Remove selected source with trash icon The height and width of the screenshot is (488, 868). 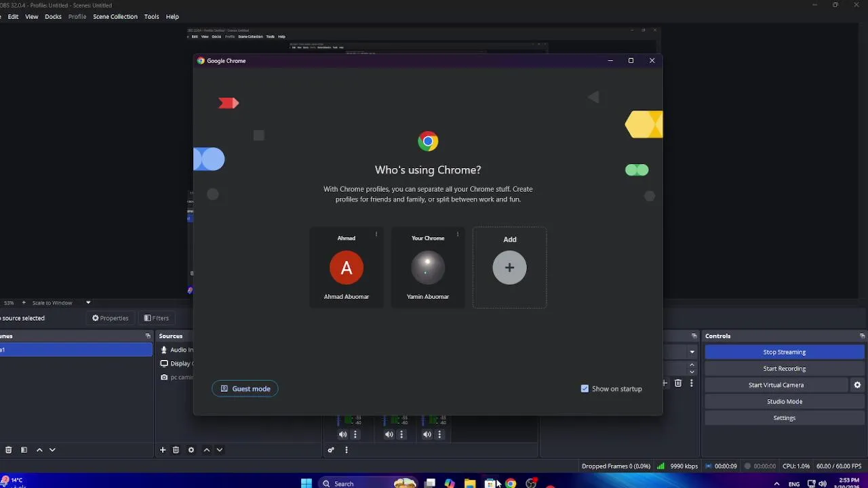[x=176, y=450]
